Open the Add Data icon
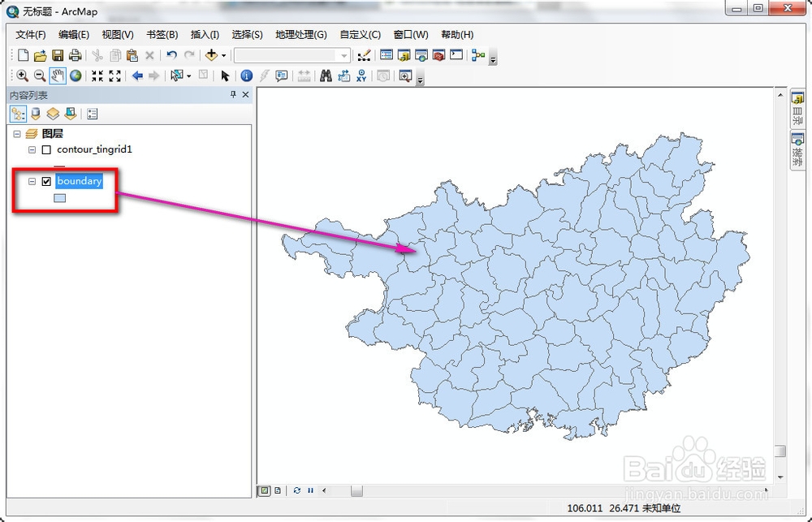Screen dimensions: 812x522 pyautogui.click(x=211, y=54)
